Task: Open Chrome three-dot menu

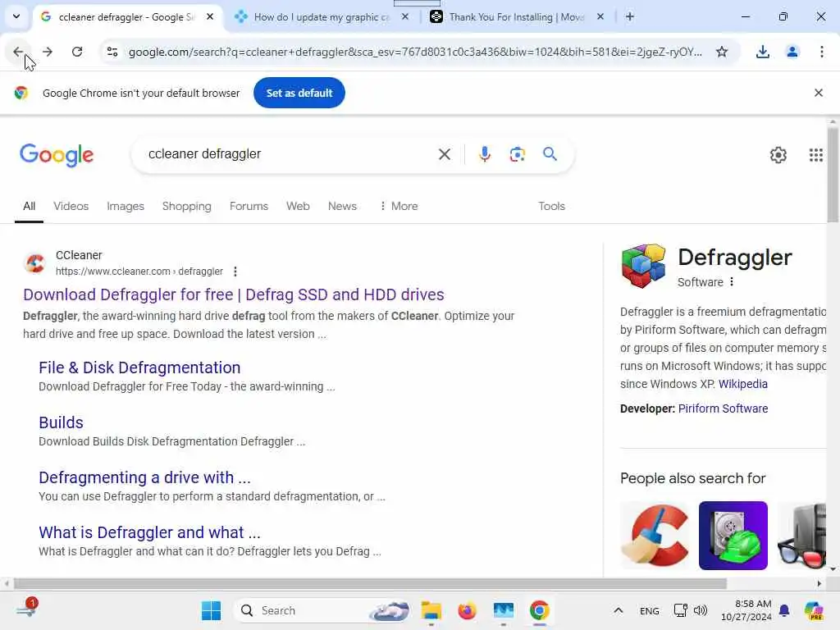Action: tap(821, 52)
